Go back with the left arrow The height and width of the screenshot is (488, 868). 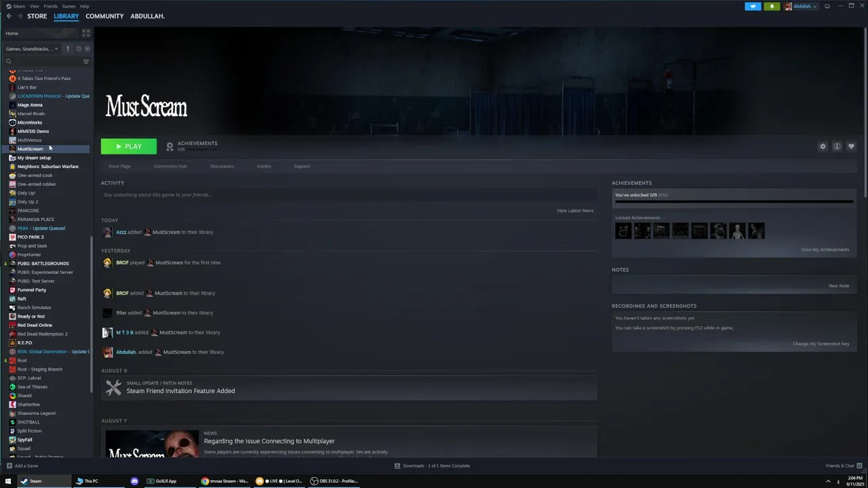[9, 16]
